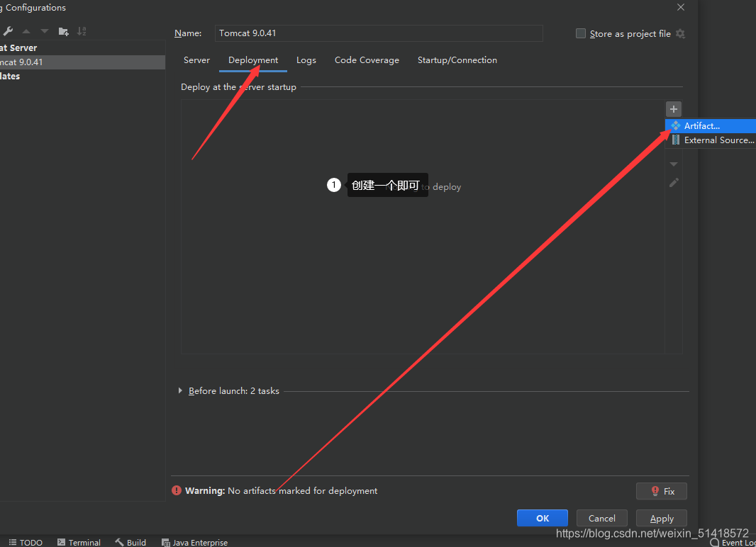Click the pencil edit artifact icon

[x=674, y=183]
